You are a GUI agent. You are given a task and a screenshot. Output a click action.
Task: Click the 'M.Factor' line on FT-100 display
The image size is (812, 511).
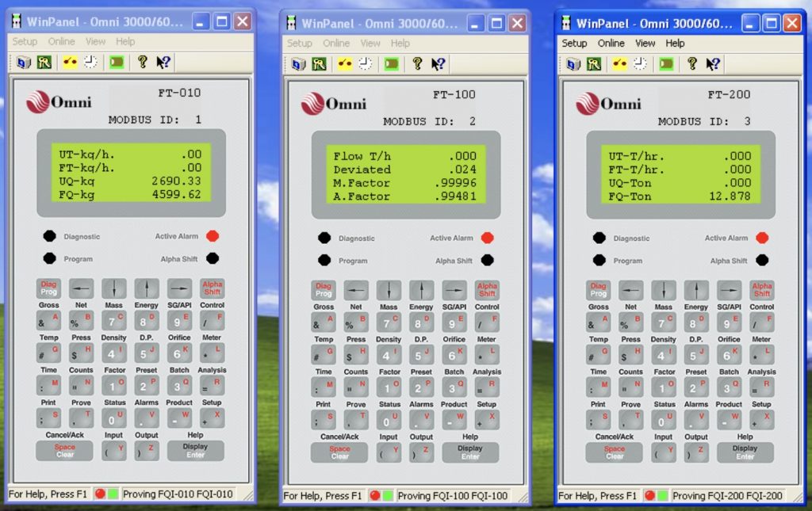[x=405, y=183]
